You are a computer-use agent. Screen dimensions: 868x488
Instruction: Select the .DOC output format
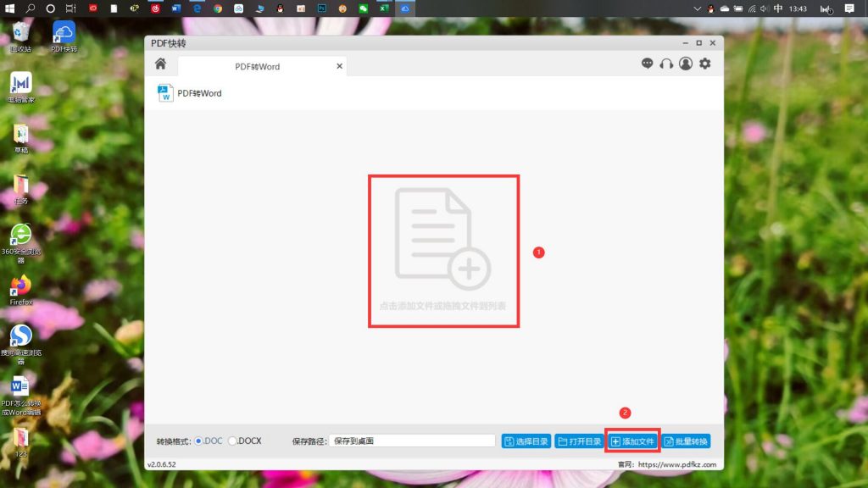pos(209,441)
